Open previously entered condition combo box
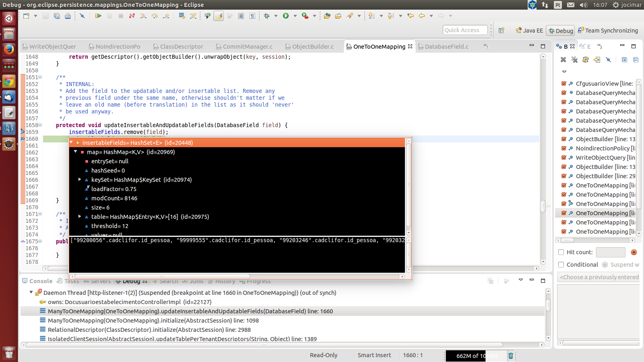The width and height of the screenshot is (644, 362). pyautogui.click(x=599, y=277)
